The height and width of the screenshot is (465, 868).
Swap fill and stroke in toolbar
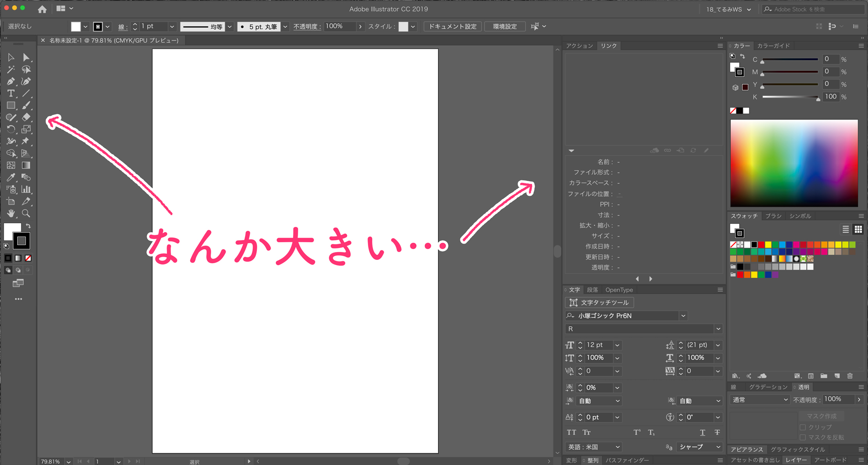tap(28, 226)
